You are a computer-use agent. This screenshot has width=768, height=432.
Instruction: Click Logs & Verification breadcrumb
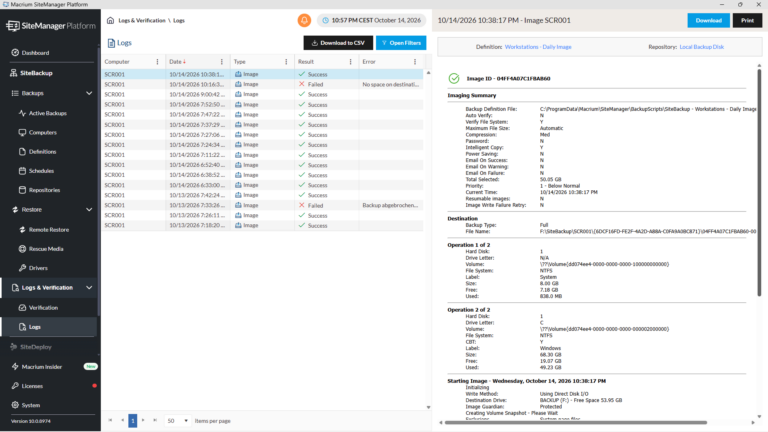click(142, 21)
